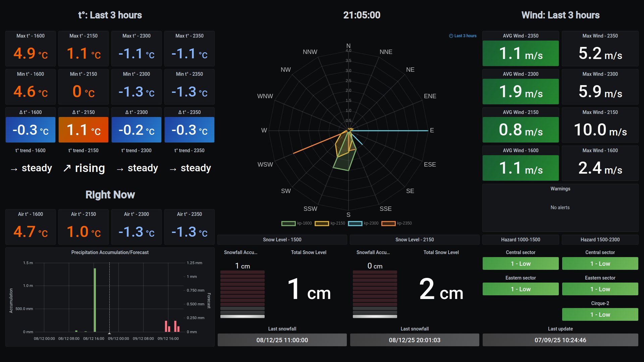Expand the Snow Level - 1500 row header
644x362 pixels.
[x=282, y=240]
